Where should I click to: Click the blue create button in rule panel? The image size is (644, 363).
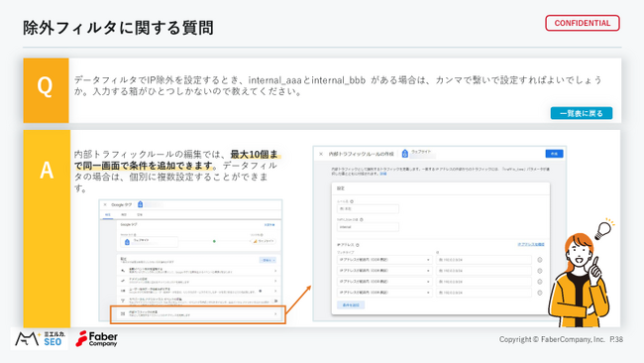[x=554, y=154]
